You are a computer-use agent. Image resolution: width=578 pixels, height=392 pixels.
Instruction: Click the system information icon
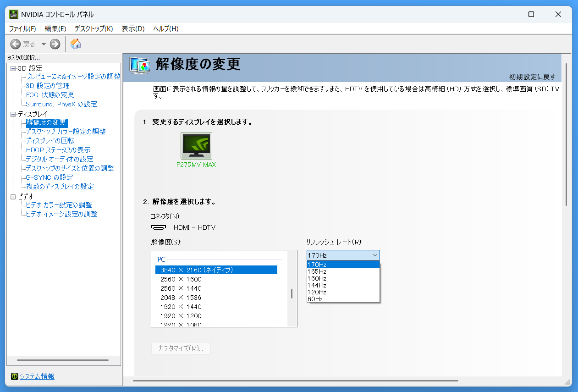click(x=14, y=376)
